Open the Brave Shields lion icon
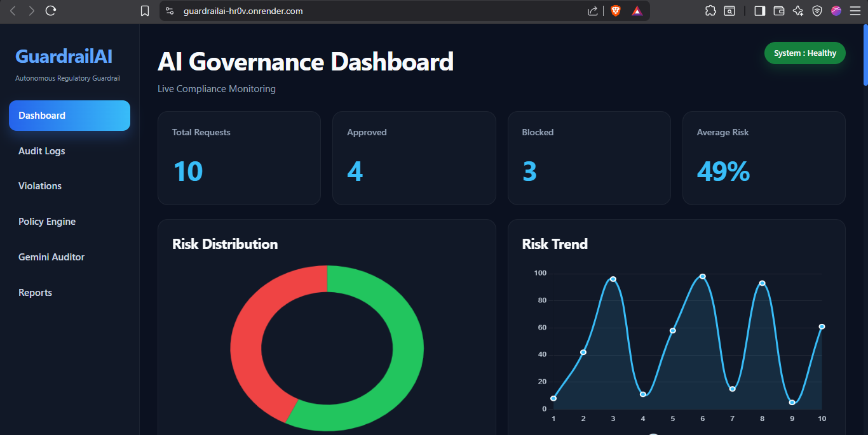The width and height of the screenshot is (868, 435). click(x=615, y=11)
